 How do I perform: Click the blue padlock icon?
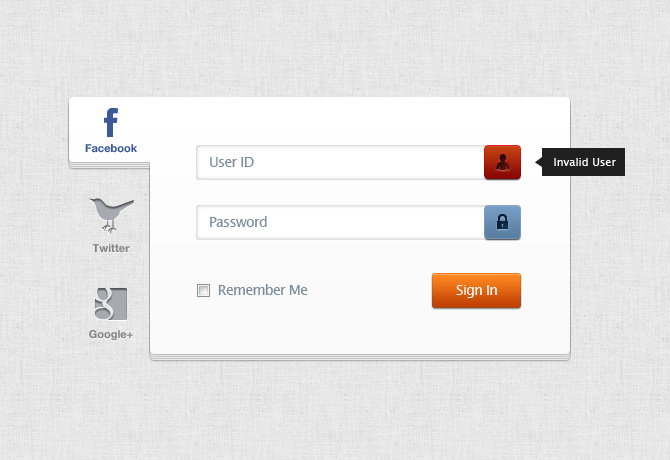pyautogui.click(x=502, y=222)
